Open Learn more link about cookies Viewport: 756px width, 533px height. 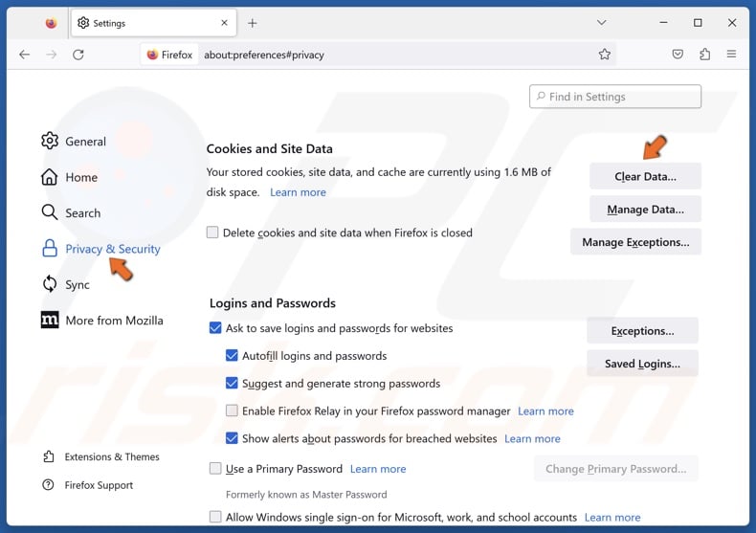click(298, 192)
